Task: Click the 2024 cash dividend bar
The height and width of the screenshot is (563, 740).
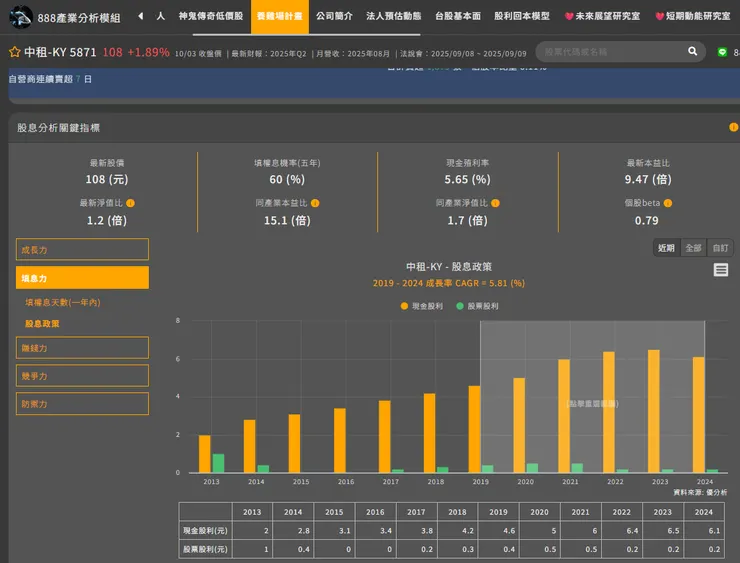Action: point(698,415)
